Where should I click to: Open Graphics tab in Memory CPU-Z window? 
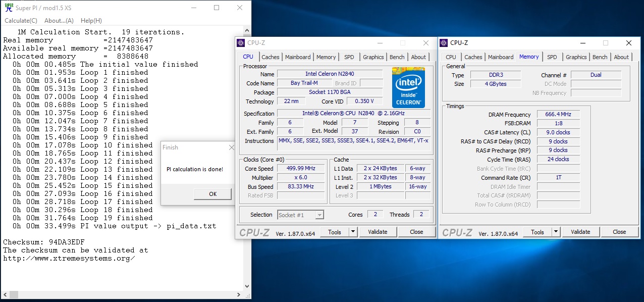click(576, 57)
